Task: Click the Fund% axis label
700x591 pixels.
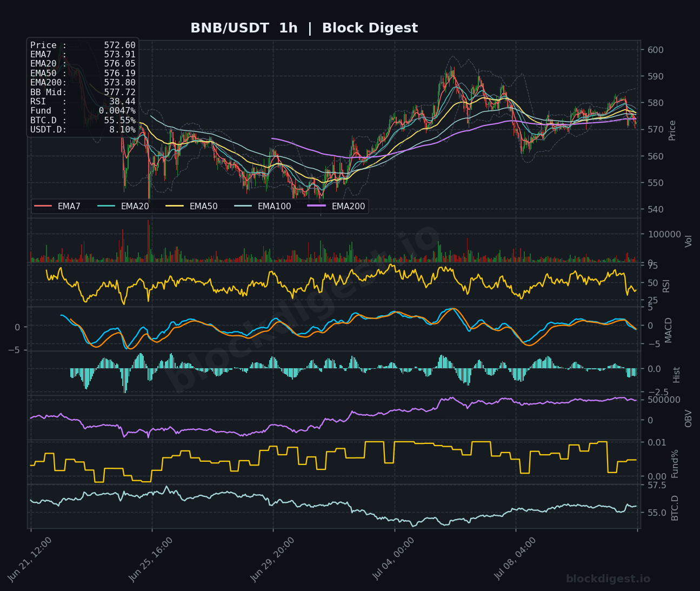Action: click(x=675, y=463)
